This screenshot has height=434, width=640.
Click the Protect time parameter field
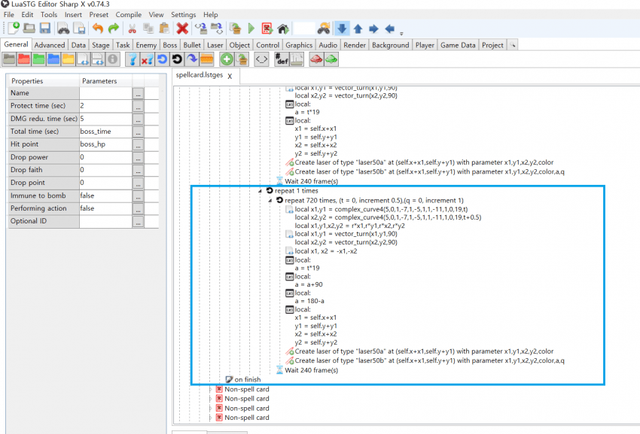tap(104, 105)
